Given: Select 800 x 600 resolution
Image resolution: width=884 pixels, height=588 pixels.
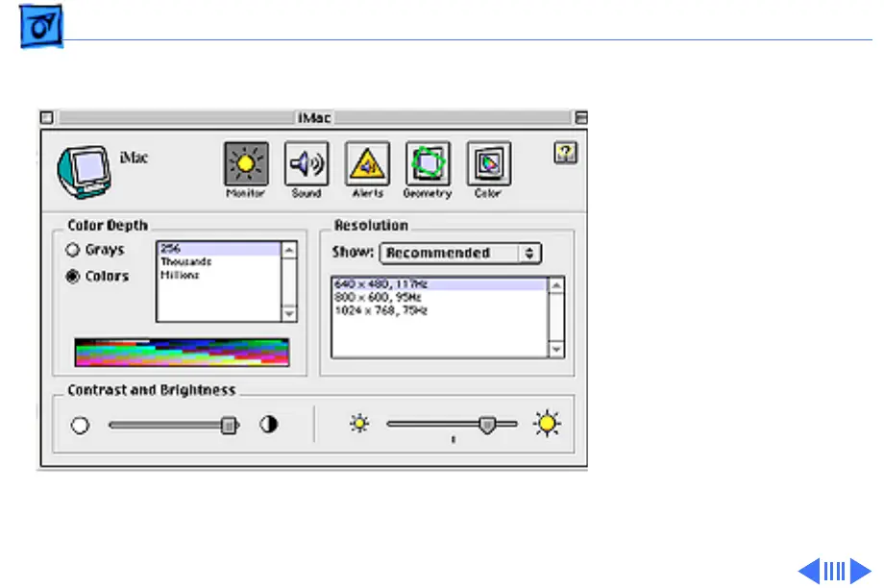Looking at the screenshot, I should pos(440,297).
